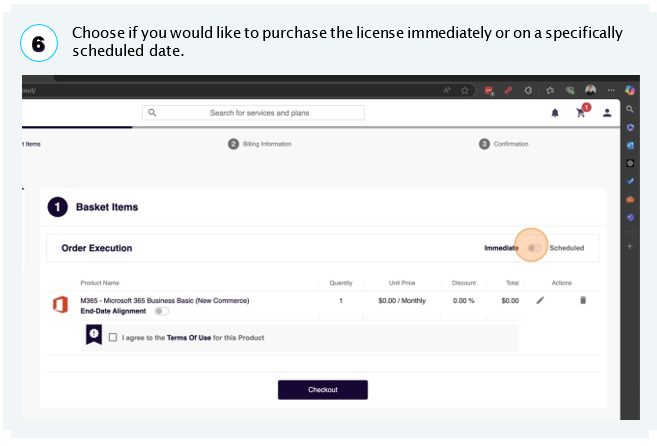
Task: Open the shopping cart with one item
Action: pyautogui.click(x=582, y=111)
